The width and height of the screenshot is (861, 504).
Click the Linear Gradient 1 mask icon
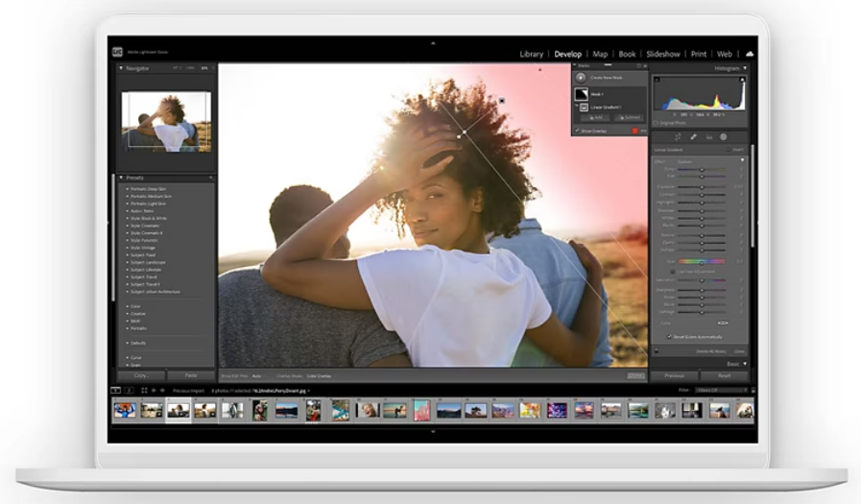(x=584, y=108)
